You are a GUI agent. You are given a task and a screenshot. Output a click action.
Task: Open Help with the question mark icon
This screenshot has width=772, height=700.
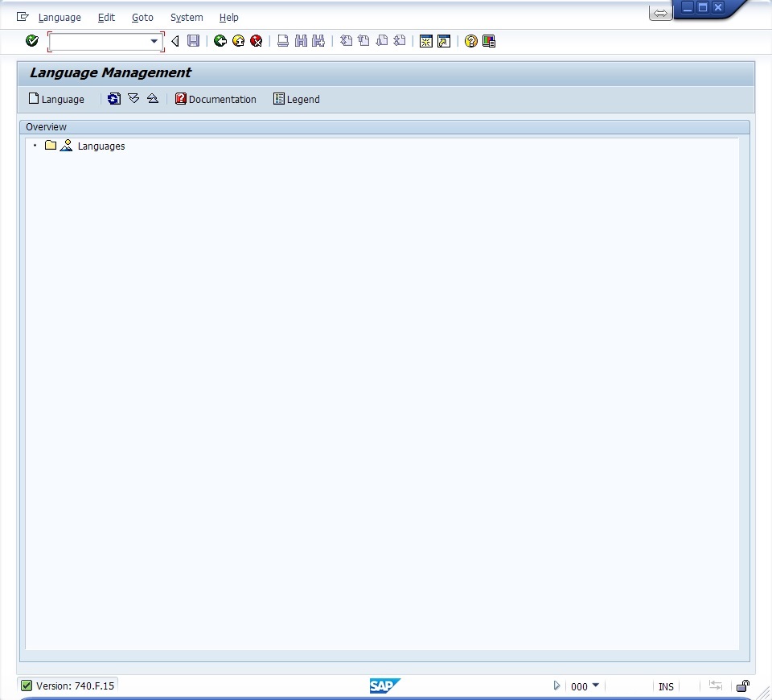[470, 41]
